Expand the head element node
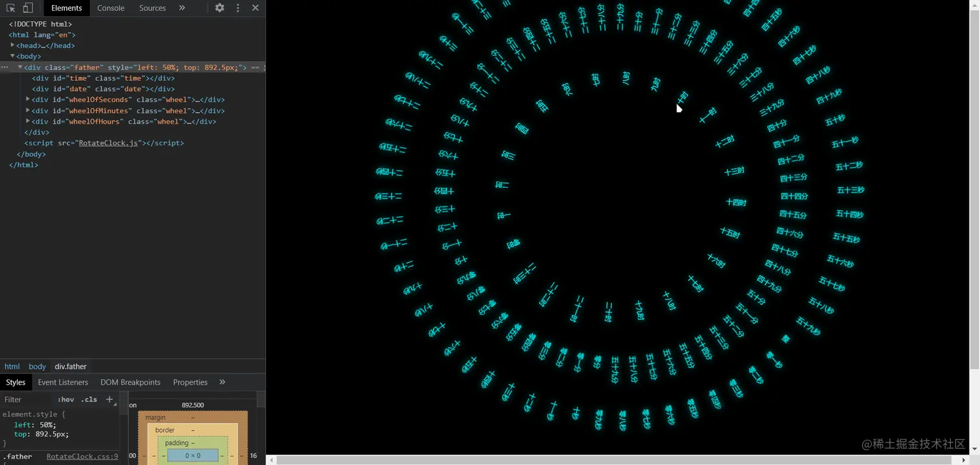Image resolution: width=980 pixels, height=465 pixels. pos(12,45)
